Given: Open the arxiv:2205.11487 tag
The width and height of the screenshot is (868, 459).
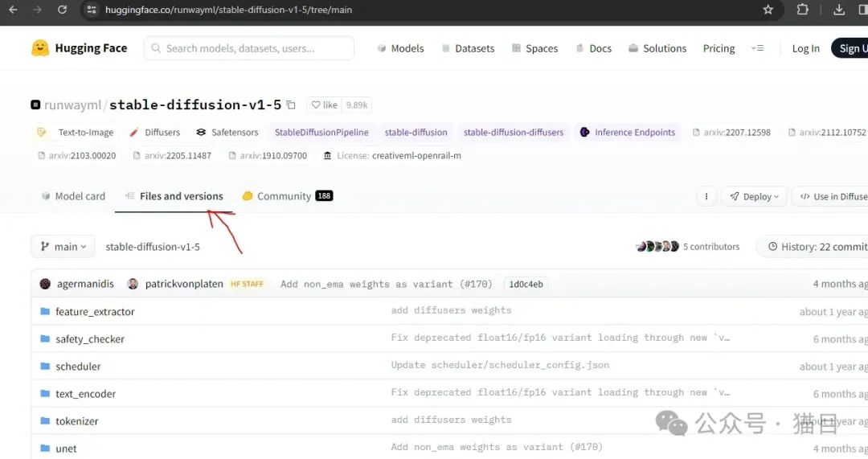Looking at the screenshot, I should click(x=172, y=156).
